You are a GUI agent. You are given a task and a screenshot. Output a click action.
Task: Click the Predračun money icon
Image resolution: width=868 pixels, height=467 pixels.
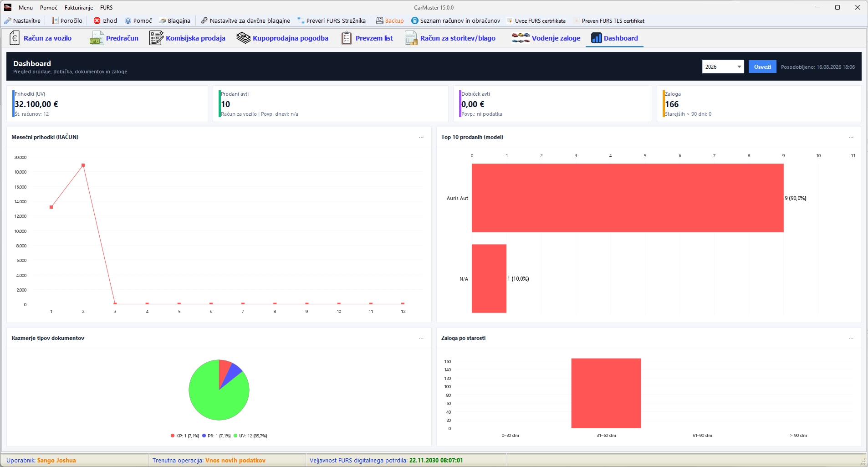pyautogui.click(x=97, y=38)
